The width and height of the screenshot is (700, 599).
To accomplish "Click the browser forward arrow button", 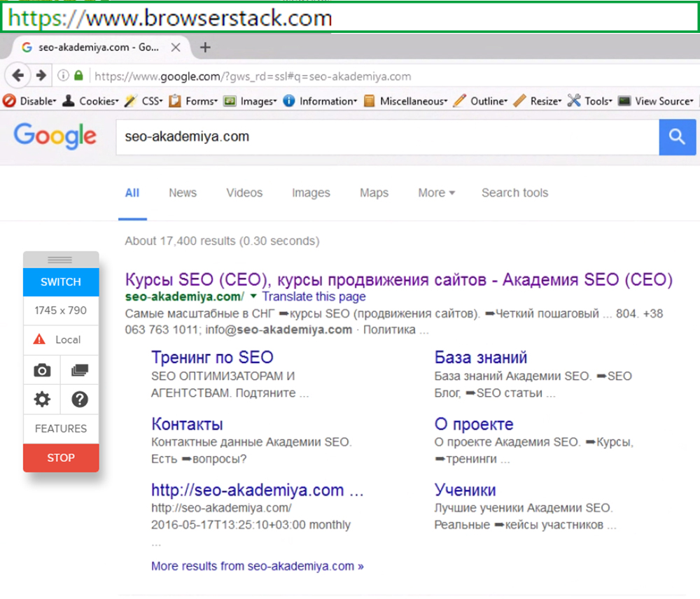I will point(41,76).
